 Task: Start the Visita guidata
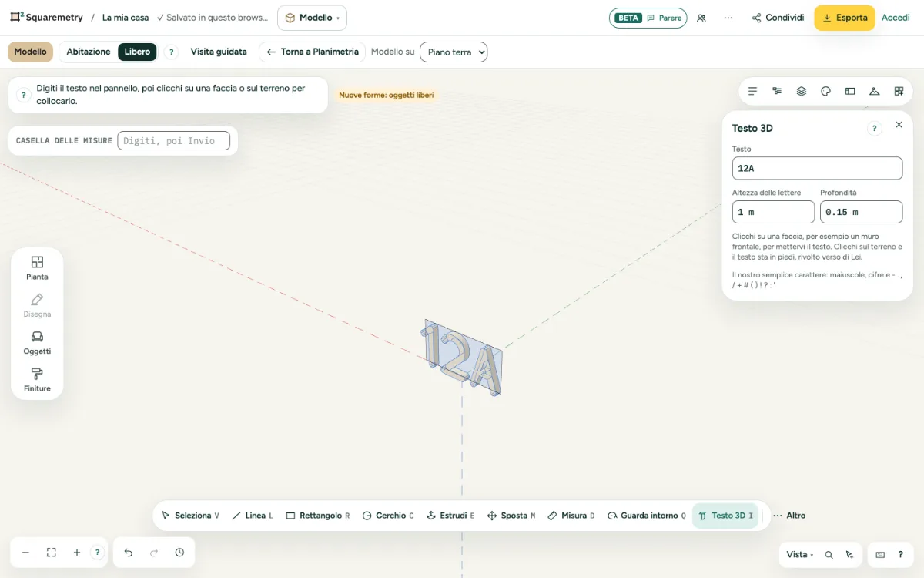(219, 52)
